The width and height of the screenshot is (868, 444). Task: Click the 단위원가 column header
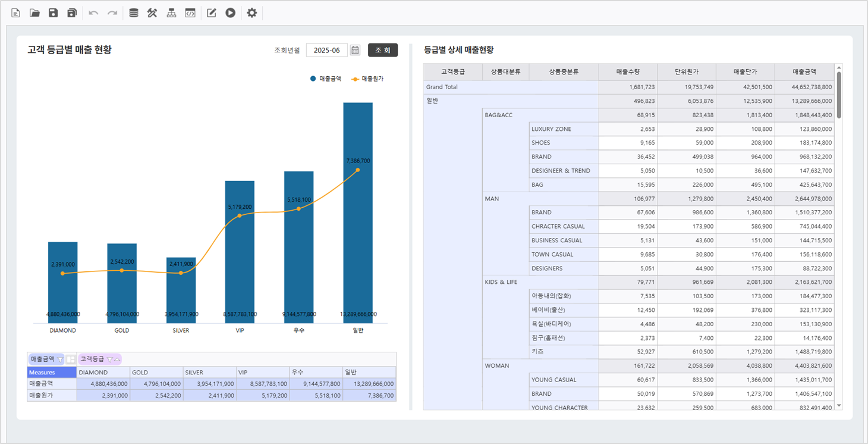pyautogui.click(x=687, y=72)
